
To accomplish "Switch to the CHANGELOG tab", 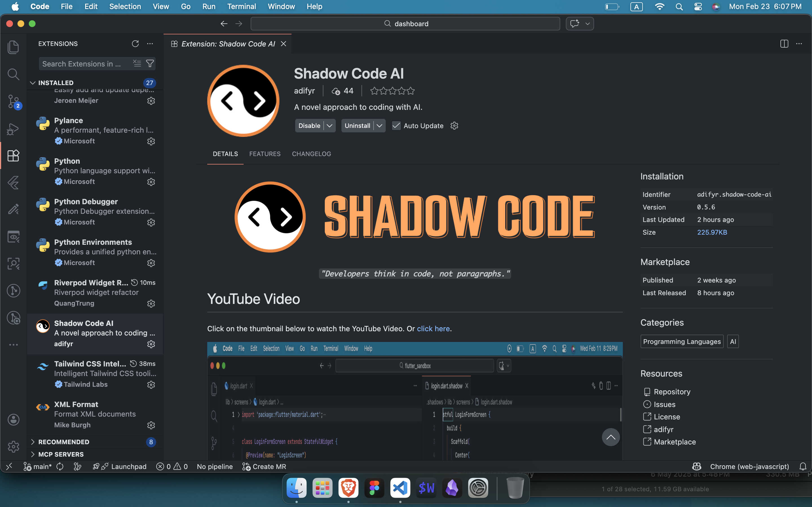I will pyautogui.click(x=311, y=154).
